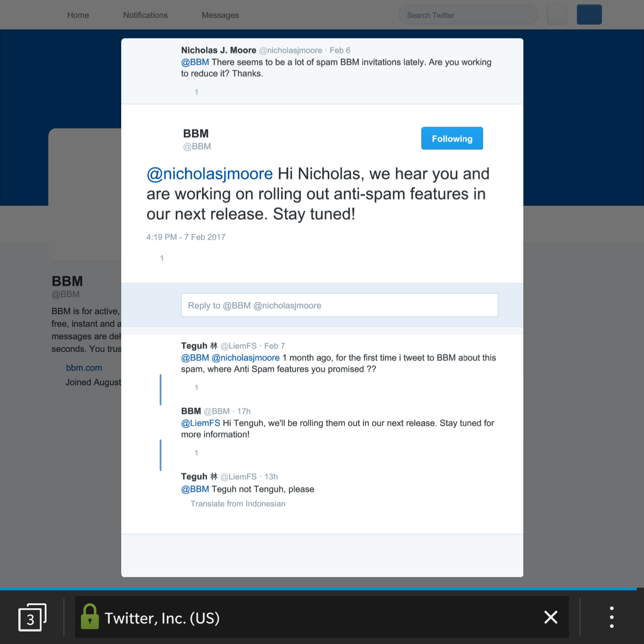
Task: Open the bbm.com link on background profile
Action: 84,368
